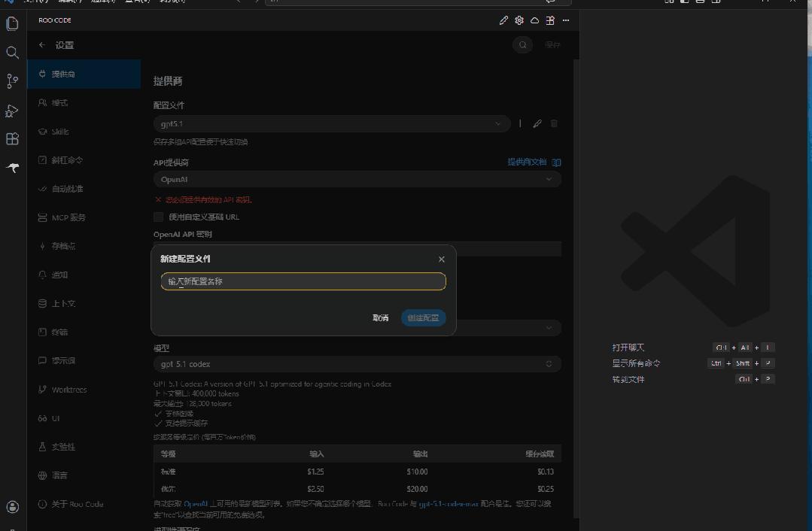Click the $2.50 input price cell

315,489
